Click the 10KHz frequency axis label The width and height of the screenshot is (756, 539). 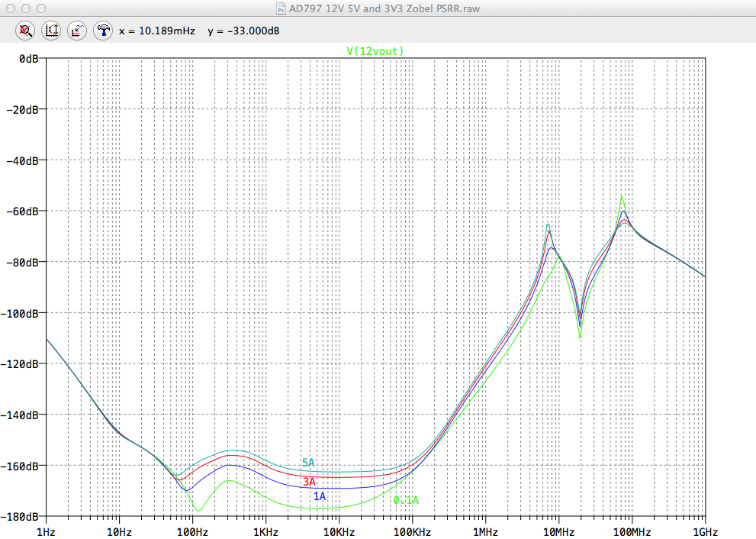point(339,532)
